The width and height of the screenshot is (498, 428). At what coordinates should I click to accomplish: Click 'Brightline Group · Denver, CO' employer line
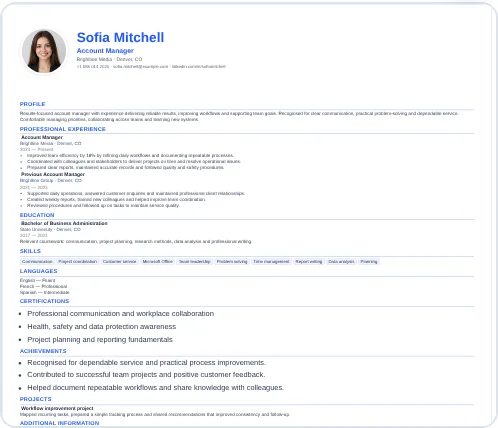pyautogui.click(x=51, y=180)
